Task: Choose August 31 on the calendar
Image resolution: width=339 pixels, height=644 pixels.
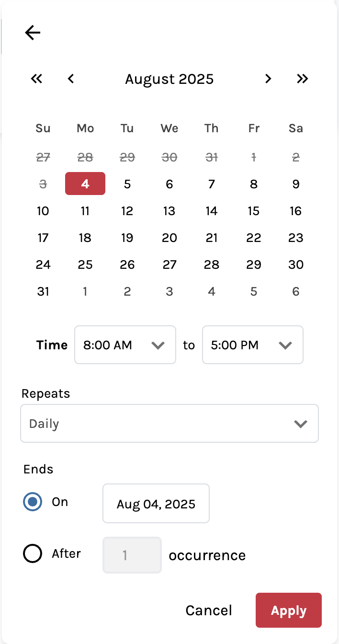Action: [43, 291]
